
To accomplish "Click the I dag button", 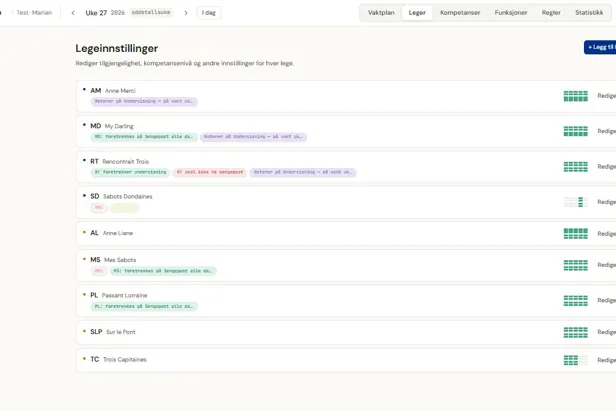I will [x=209, y=13].
